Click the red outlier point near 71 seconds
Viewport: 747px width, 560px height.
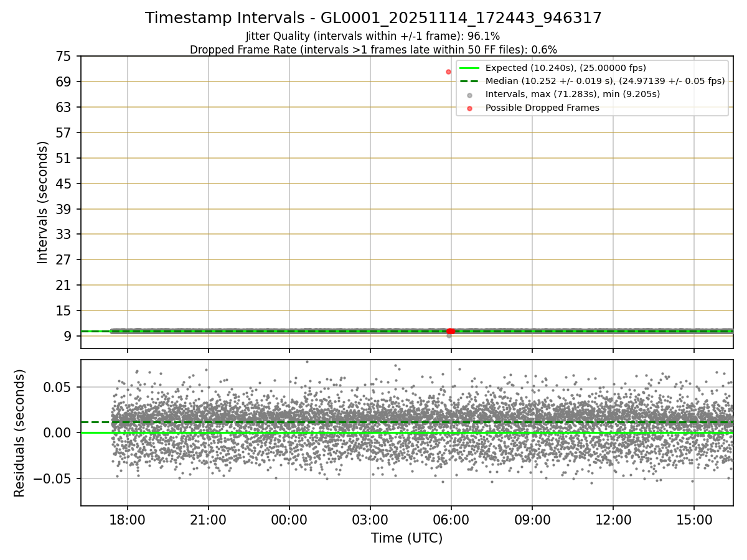tap(448, 72)
